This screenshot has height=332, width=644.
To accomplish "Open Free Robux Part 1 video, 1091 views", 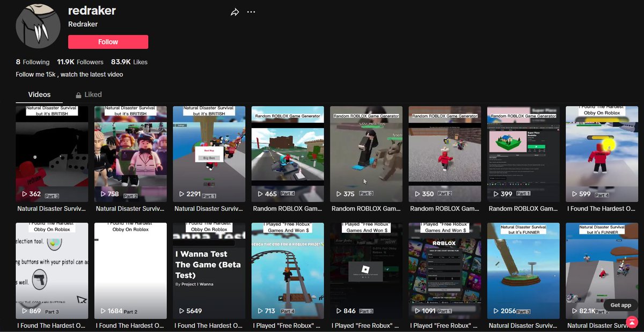I will [x=445, y=271].
